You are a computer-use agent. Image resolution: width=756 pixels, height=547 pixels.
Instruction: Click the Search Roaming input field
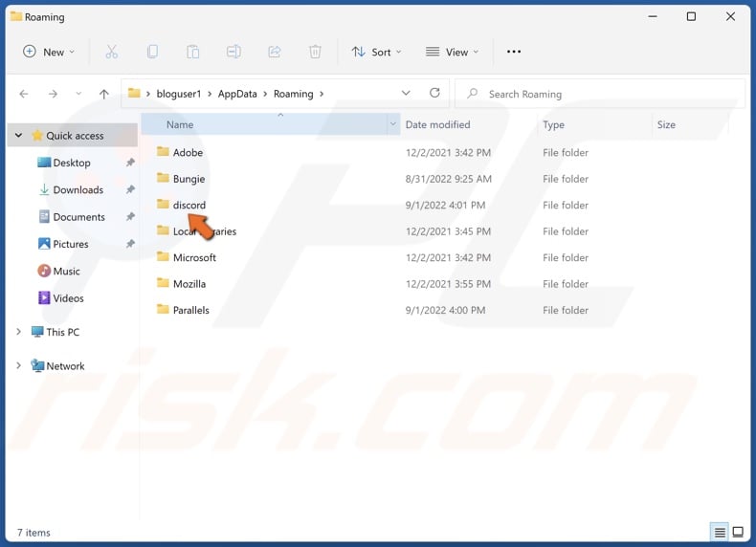tap(600, 94)
